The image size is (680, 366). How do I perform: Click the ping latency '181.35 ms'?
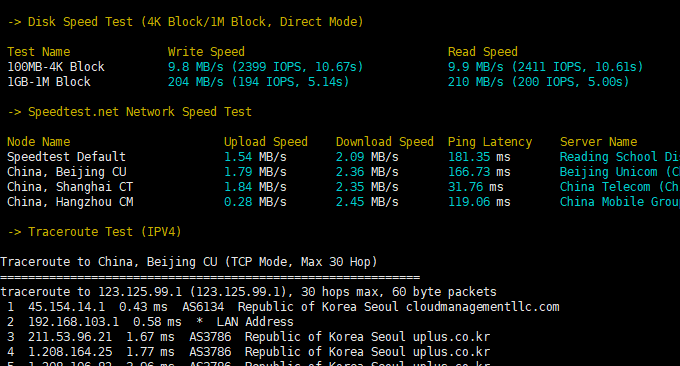[x=479, y=157]
